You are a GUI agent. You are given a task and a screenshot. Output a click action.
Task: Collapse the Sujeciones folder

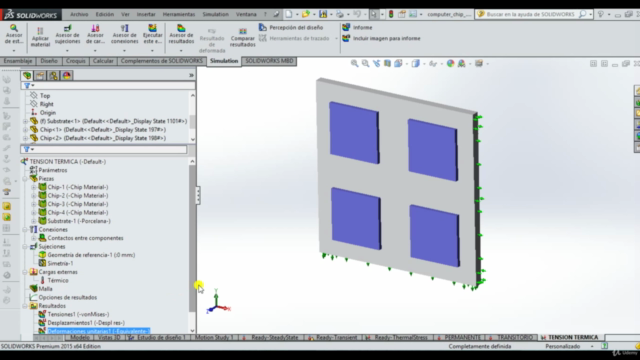point(25,247)
